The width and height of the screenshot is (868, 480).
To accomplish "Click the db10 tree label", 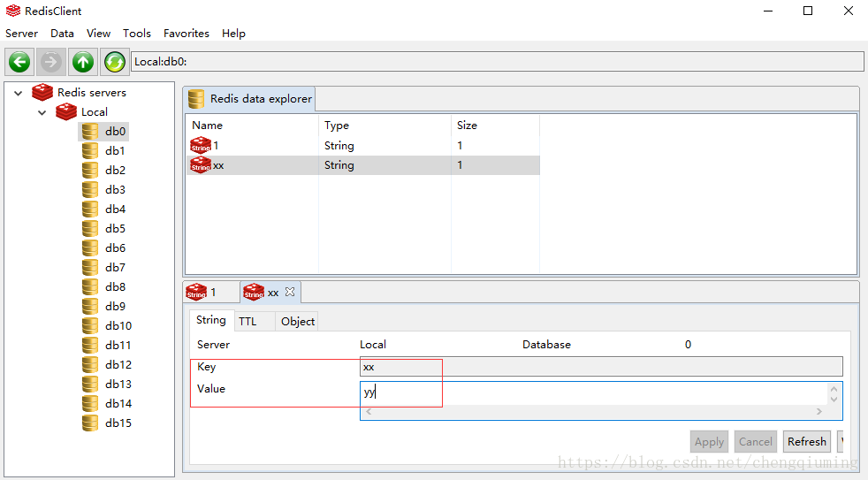I will [x=118, y=325].
